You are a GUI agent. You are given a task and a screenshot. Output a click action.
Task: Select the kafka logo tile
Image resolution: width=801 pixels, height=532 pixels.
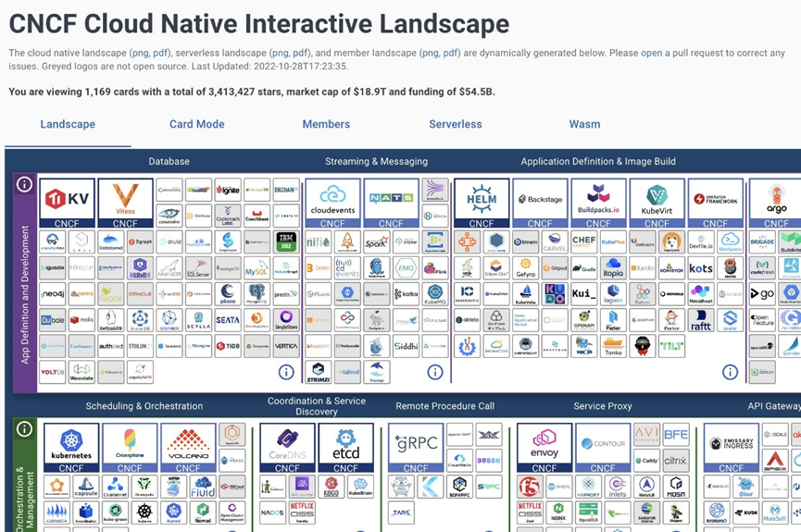click(x=407, y=294)
